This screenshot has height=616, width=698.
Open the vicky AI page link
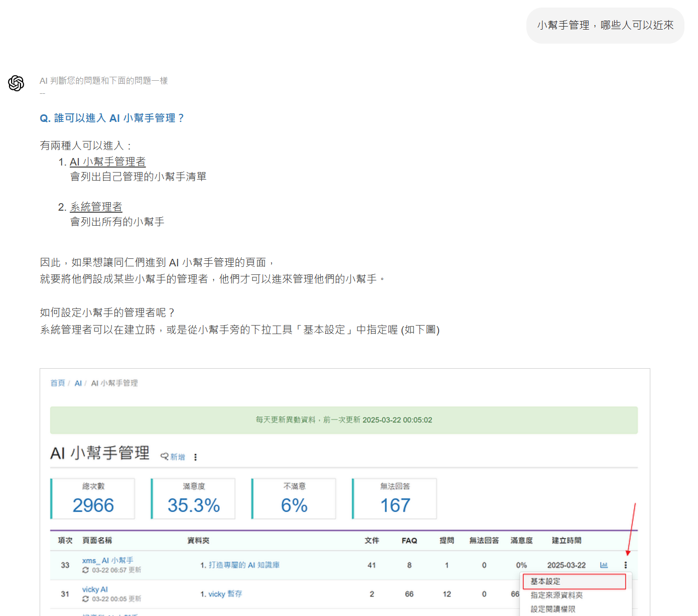[x=95, y=589]
